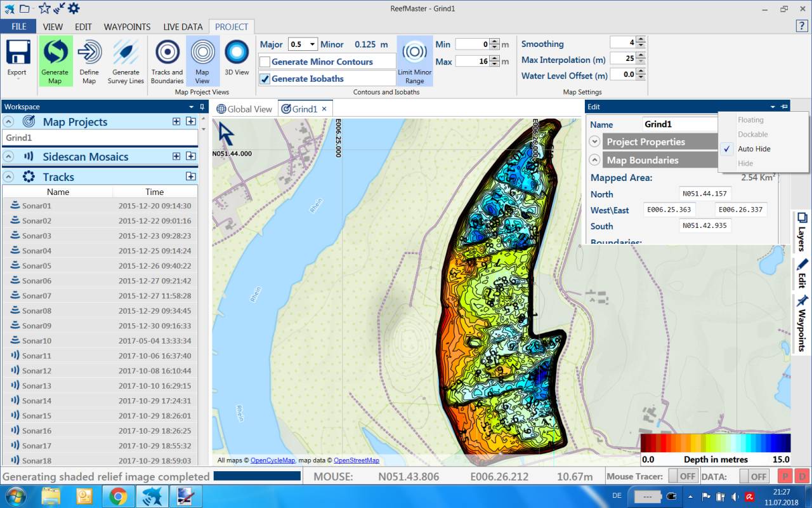Collapse the Map Projects section
This screenshot has width=812, height=508.
coord(10,121)
